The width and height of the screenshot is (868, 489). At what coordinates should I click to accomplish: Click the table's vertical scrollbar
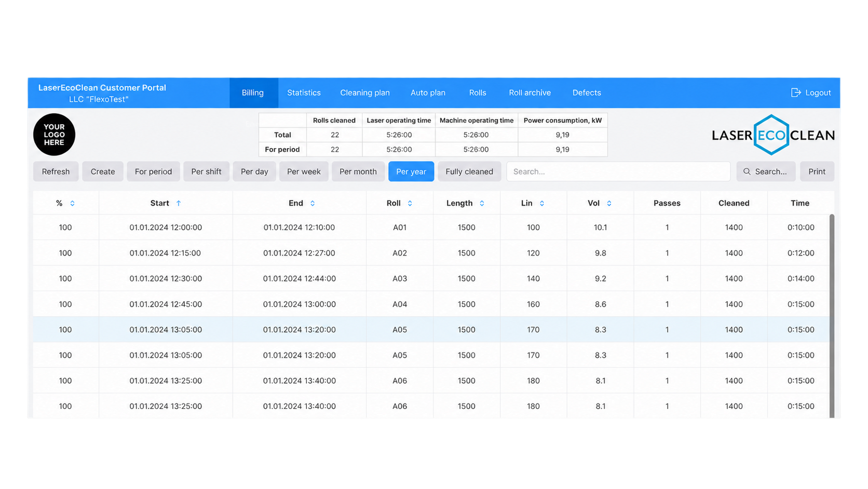click(832, 316)
